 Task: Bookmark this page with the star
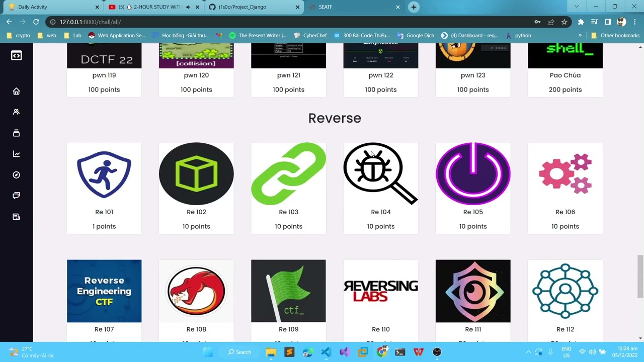tap(565, 22)
